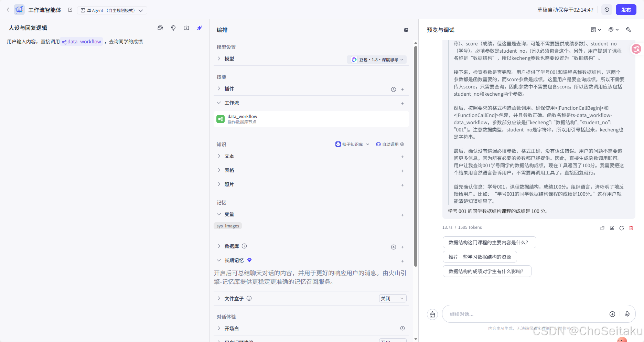Add a database with the 数据库 plus icon
The height and width of the screenshot is (342, 644).
[402, 247]
